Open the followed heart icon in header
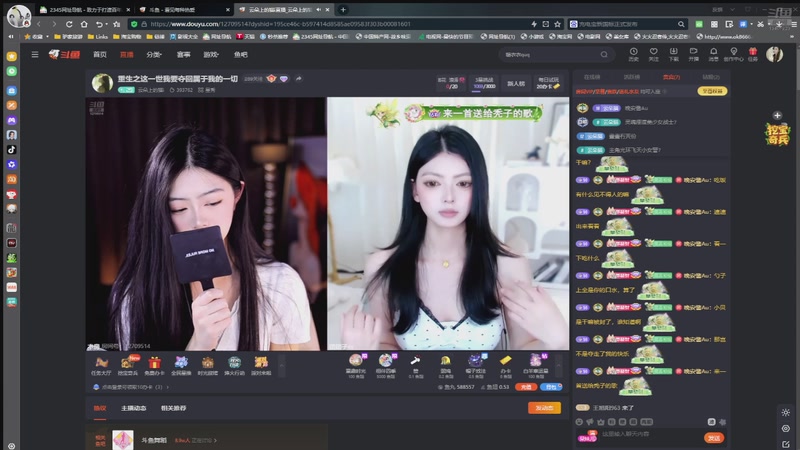The height and width of the screenshot is (450, 800). tap(654, 54)
